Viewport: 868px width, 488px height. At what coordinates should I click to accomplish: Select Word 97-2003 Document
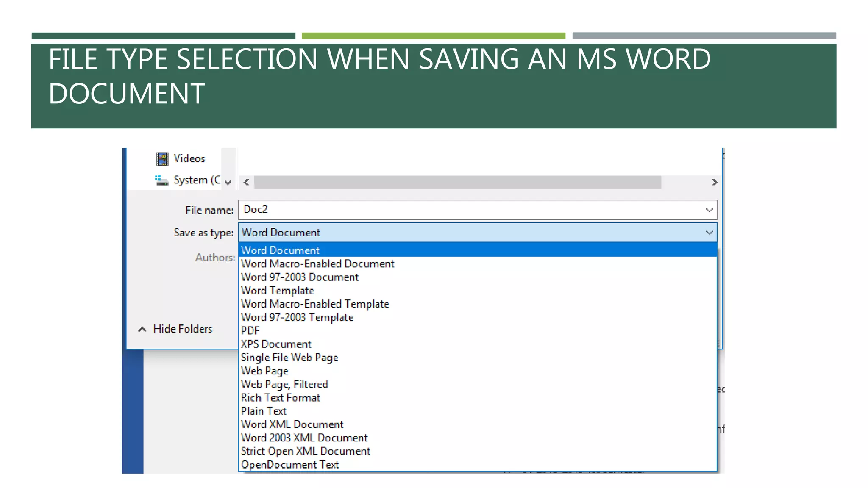pyautogui.click(x=478, y=277)
